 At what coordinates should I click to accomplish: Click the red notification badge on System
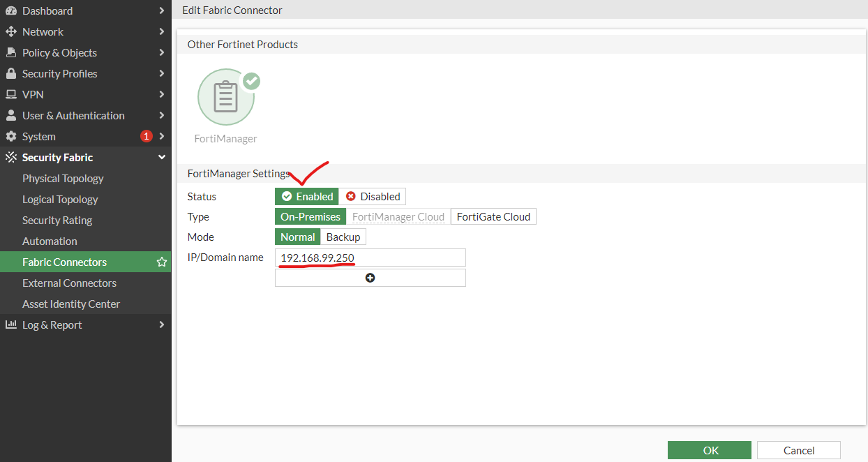(147, 137)
